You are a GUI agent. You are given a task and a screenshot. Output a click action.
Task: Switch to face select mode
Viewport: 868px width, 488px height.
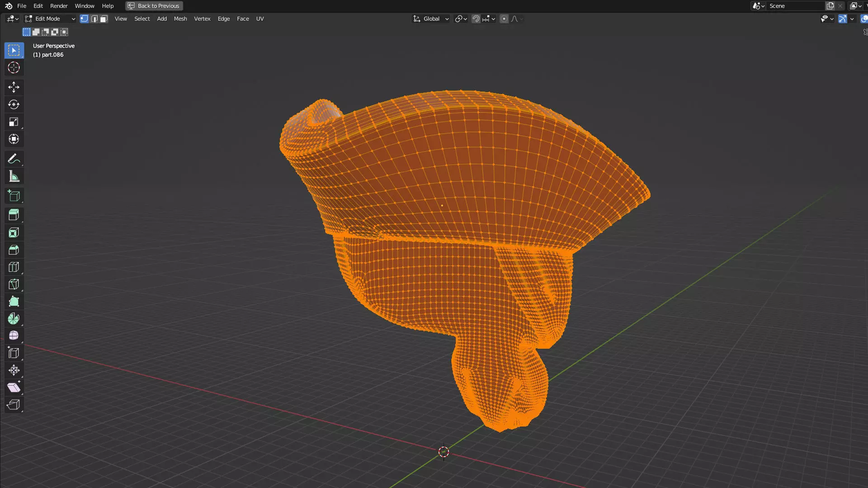click(104, 19)
